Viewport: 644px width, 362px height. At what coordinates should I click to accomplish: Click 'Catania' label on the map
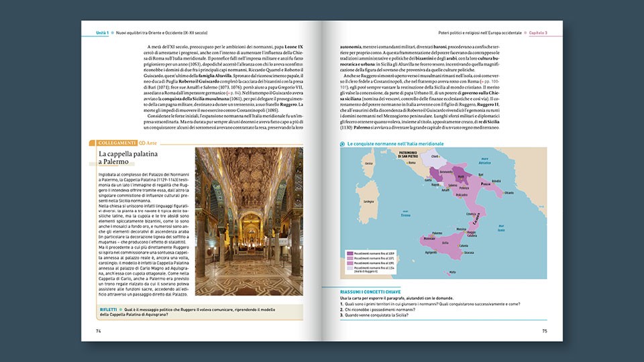[x=464, y=246]
